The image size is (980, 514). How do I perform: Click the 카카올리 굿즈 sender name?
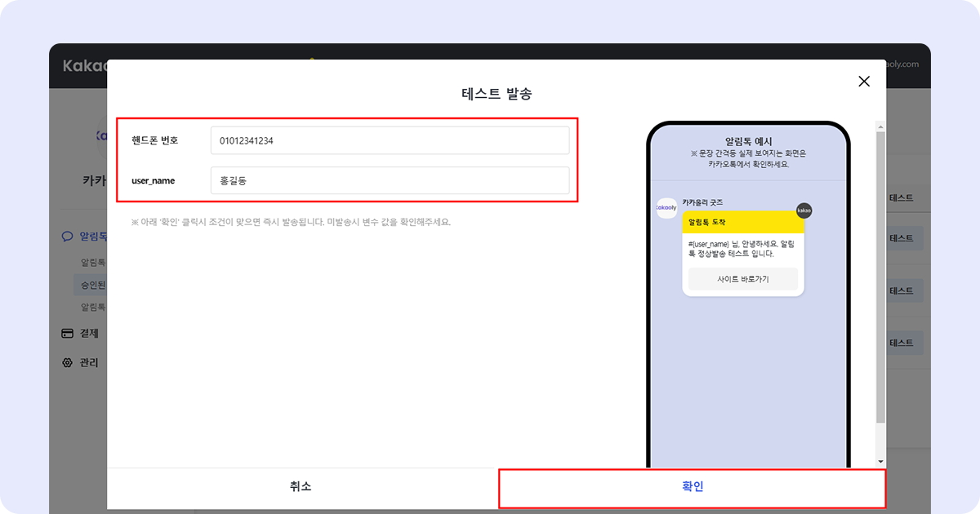703,202
